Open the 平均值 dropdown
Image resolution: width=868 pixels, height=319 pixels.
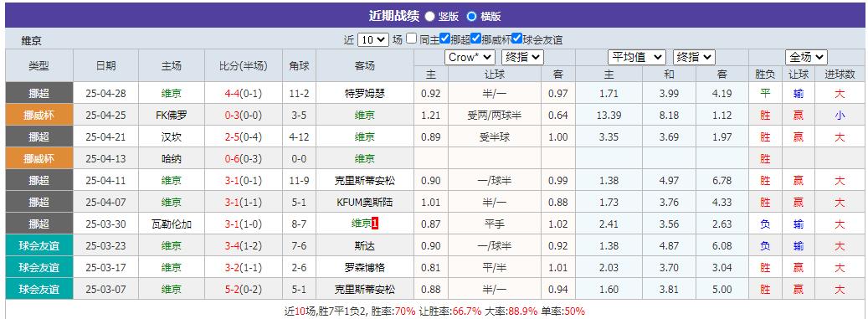(637, 57)
